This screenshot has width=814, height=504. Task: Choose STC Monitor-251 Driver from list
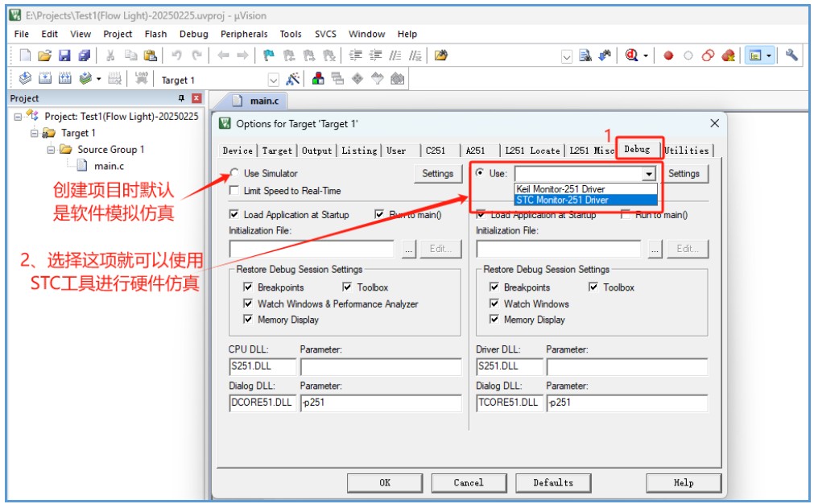point(585,200)
